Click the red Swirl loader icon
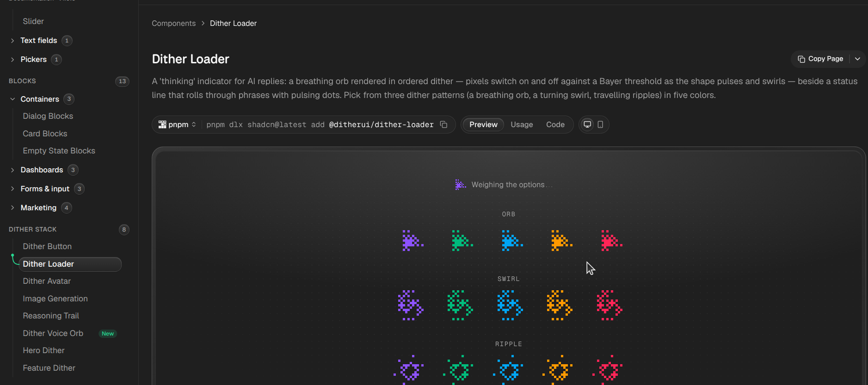Screen dimensions: 868x385 point(609,306)
